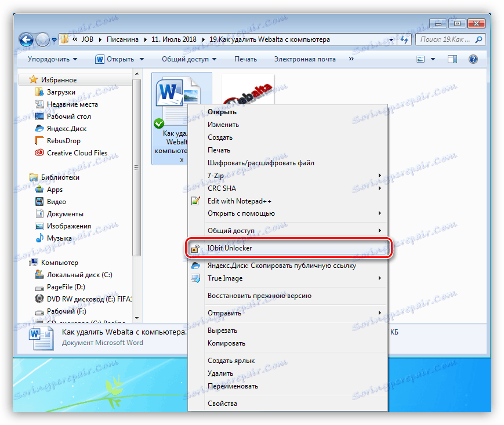Open the Упорядочить toolbar dropdown
Viewport: 504px width, 425px height.
pyautogui.click(x=52, y=59)
